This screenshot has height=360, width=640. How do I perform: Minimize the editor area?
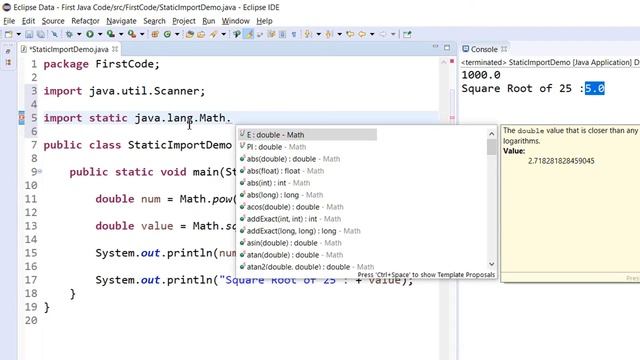(435, 47)
